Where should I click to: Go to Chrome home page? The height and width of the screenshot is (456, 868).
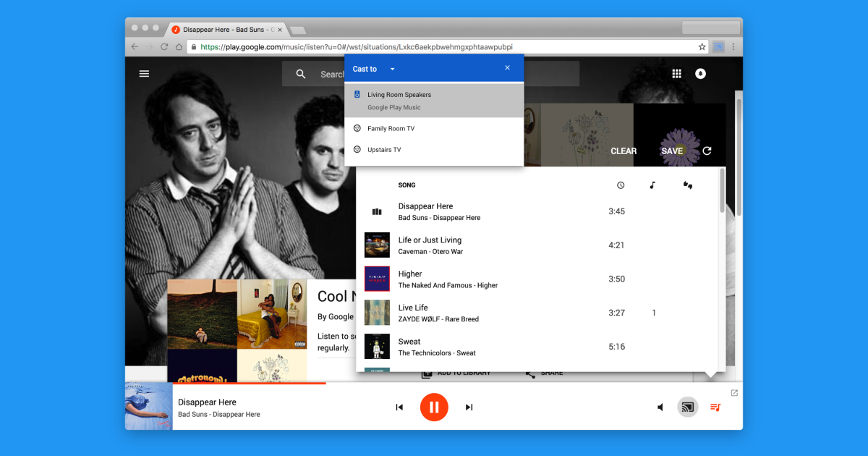[x=179, y=46]
